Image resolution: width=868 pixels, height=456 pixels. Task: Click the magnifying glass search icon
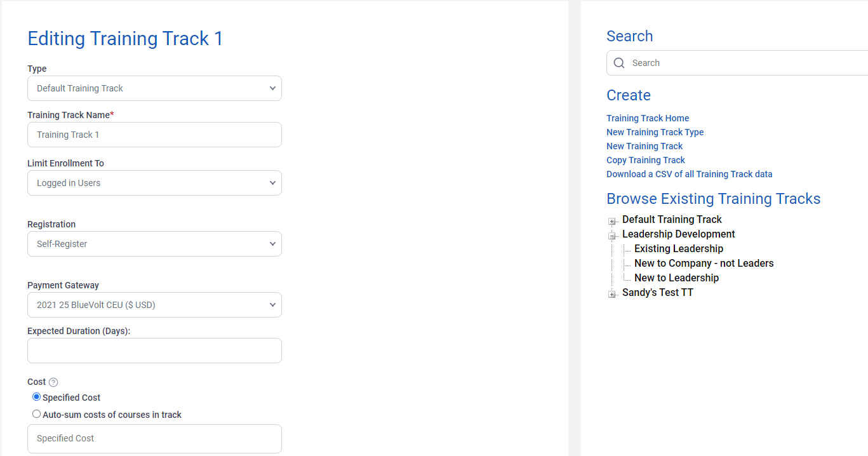[619, 63]
